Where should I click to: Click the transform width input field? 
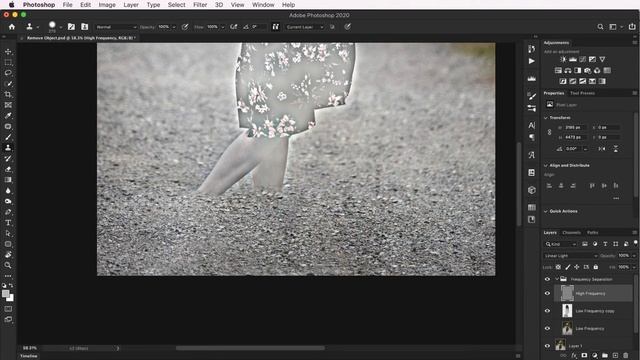576,127
